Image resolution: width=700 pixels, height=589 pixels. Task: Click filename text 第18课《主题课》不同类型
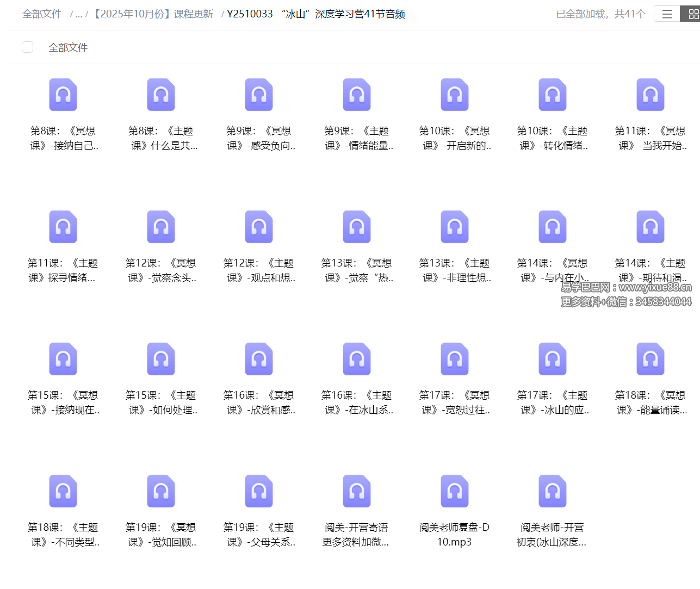click(63, 535)
